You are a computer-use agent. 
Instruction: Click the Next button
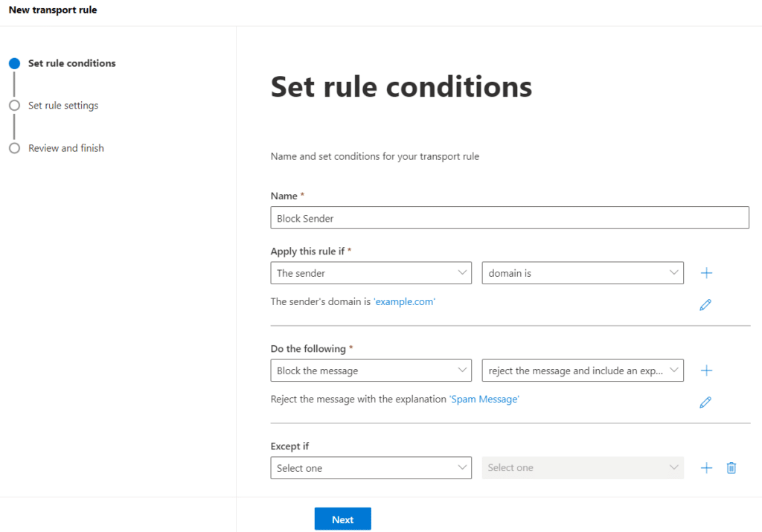[342, 519]
